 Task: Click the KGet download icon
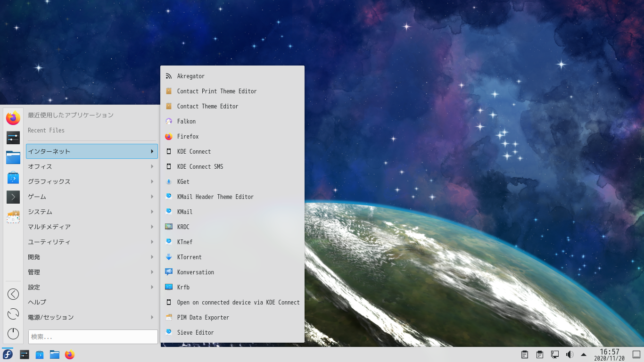click(169, 181)
